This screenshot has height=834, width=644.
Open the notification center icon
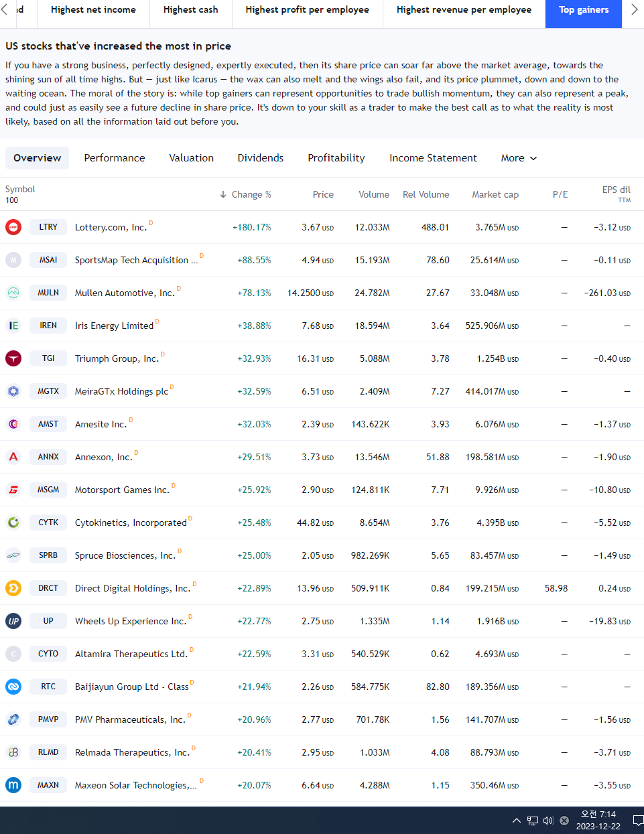[638, 821]
